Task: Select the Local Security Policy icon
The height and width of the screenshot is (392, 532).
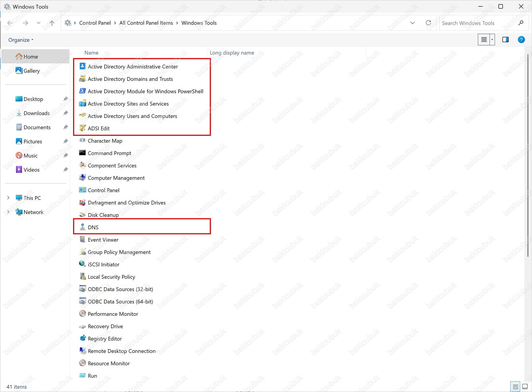Action: pos(82,276)
